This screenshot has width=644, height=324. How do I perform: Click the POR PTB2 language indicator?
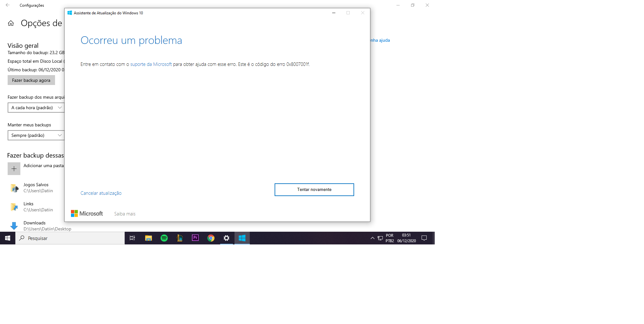click(390, 238)
